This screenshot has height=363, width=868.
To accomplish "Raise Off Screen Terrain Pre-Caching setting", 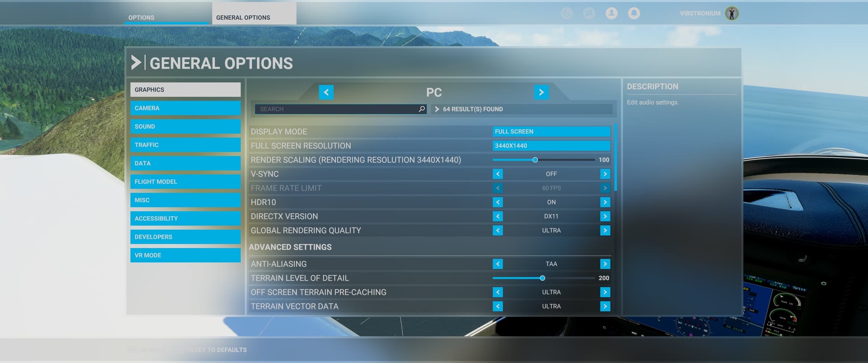I will point(605,292).
